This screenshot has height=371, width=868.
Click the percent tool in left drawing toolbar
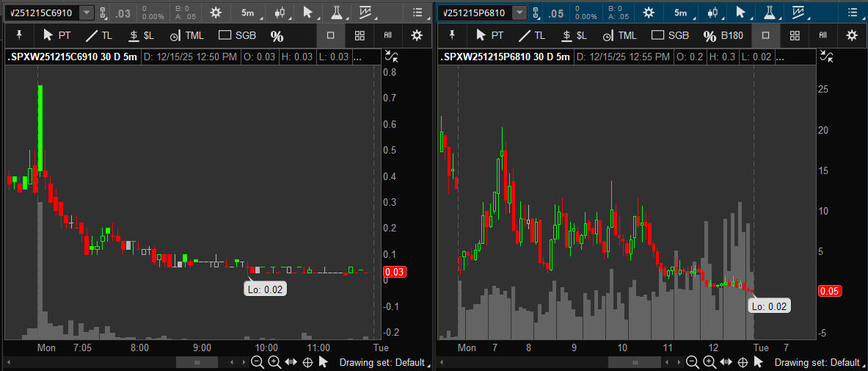click(277, 36)
